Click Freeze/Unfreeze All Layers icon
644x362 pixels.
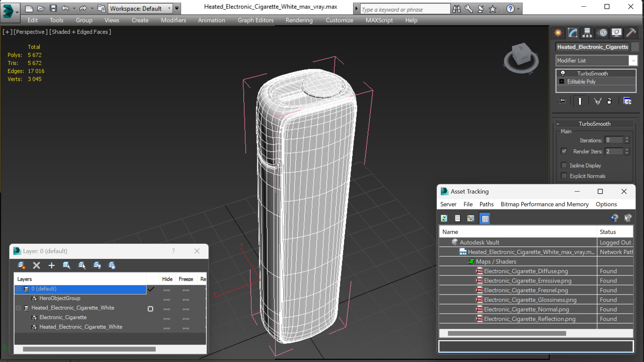point(112,266)
